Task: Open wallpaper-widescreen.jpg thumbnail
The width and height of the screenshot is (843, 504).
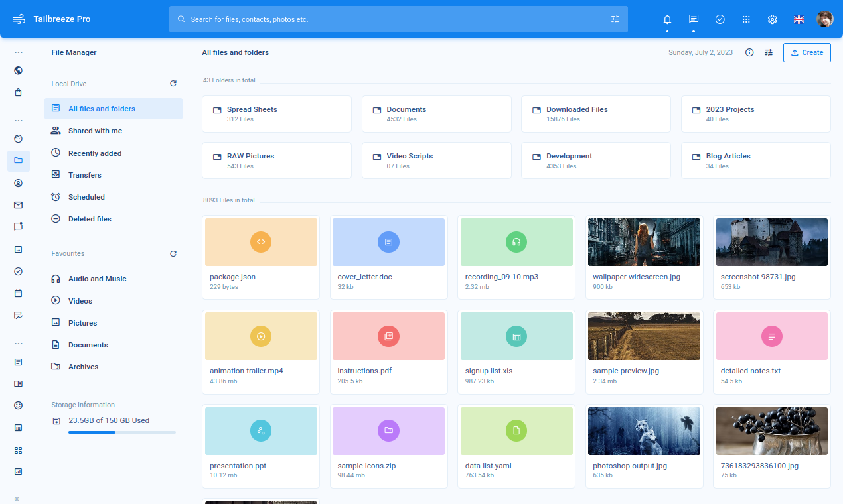Action: pyautogui.click(x=645, y=242)
